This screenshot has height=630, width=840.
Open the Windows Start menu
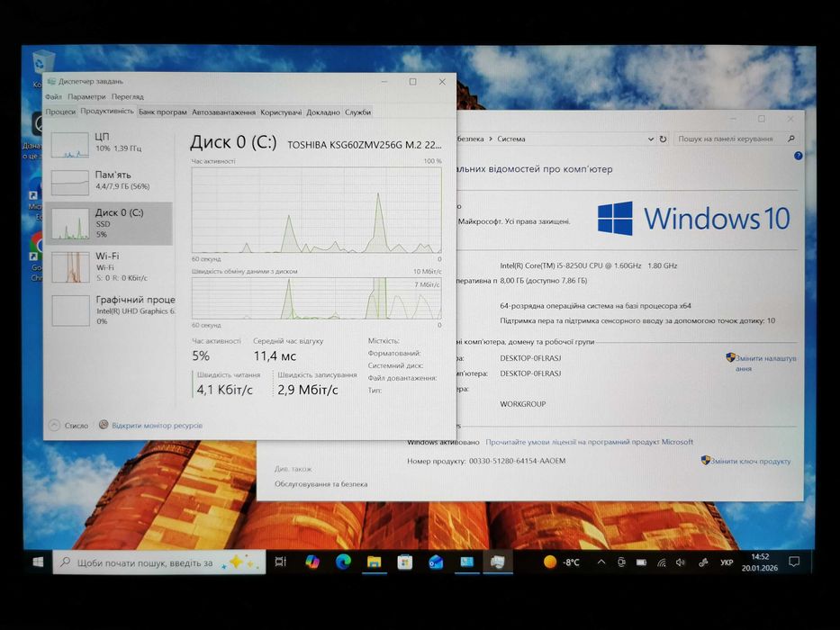coord(38,562)
